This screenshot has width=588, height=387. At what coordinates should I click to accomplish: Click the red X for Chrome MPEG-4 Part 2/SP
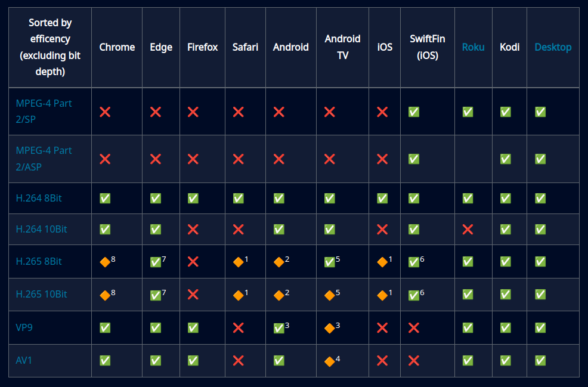click(x=105, y=112)
